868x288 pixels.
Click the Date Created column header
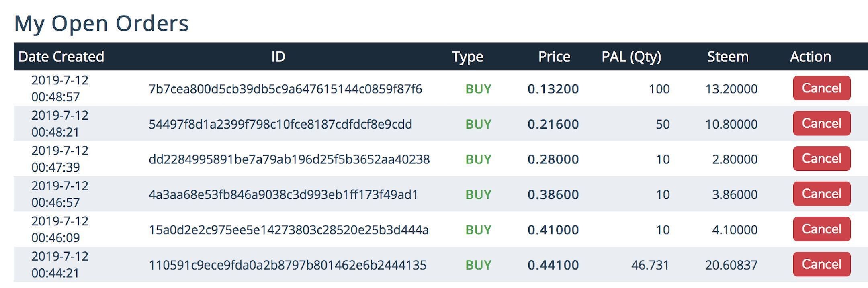tap(61, 57)
